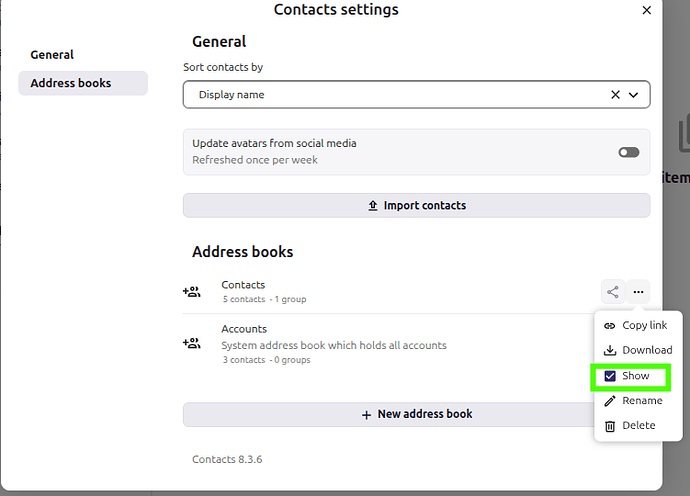This screenshot has width=690, height=496.
Task: Switch to the General settings section
Action: coord(52,55)
